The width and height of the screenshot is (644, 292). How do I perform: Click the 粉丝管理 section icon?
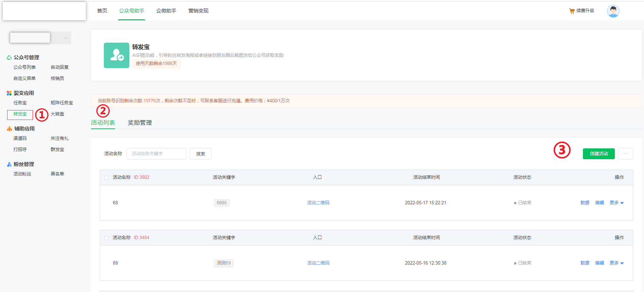point(9,164)
